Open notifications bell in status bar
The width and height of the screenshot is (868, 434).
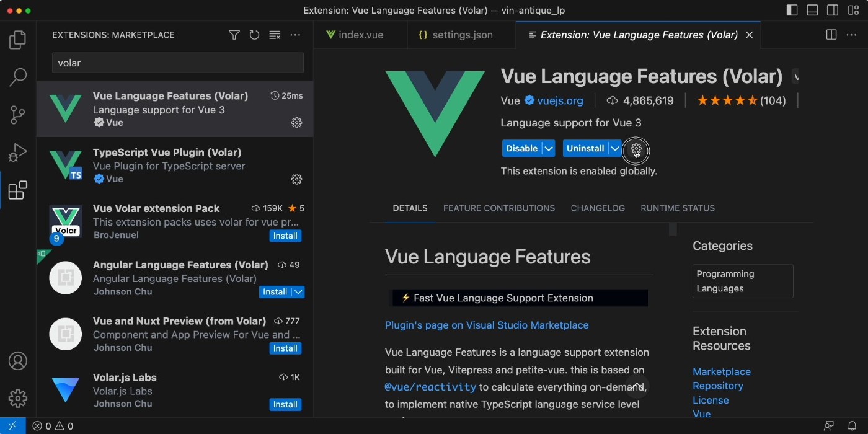pos(852,426)
